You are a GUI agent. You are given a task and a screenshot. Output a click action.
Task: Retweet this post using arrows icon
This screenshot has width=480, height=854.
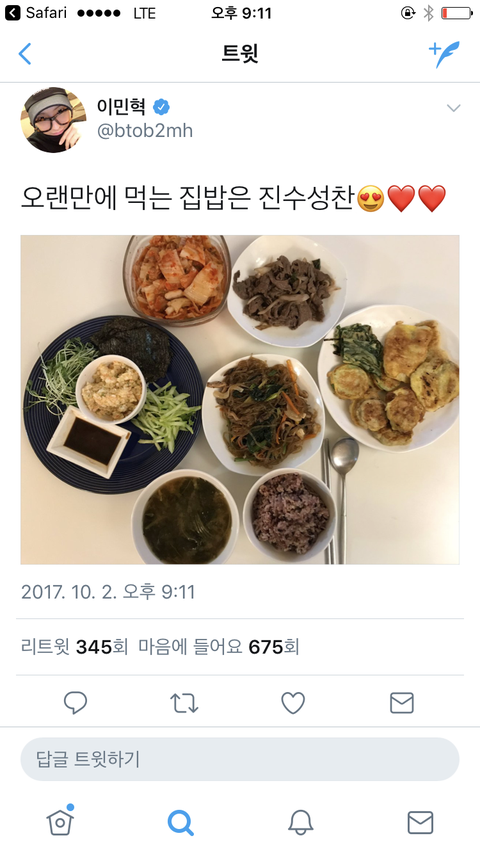(184, 703)
